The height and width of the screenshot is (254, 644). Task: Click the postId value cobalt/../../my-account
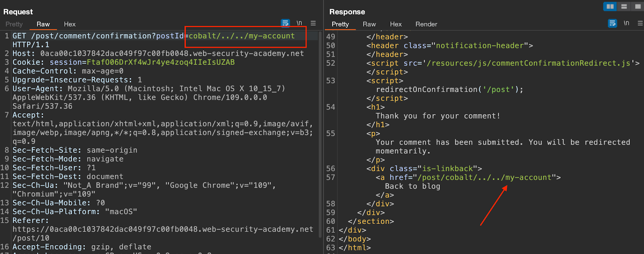242,36
